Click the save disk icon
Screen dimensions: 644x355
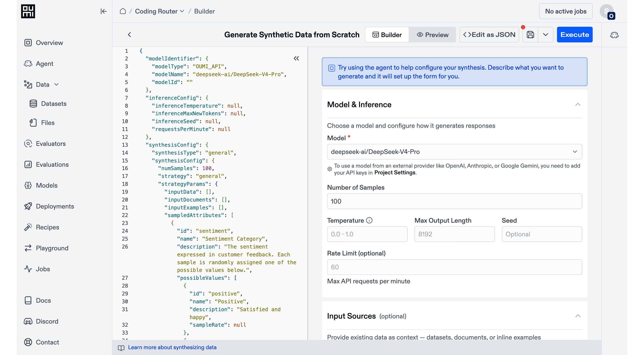pos(530,35)
